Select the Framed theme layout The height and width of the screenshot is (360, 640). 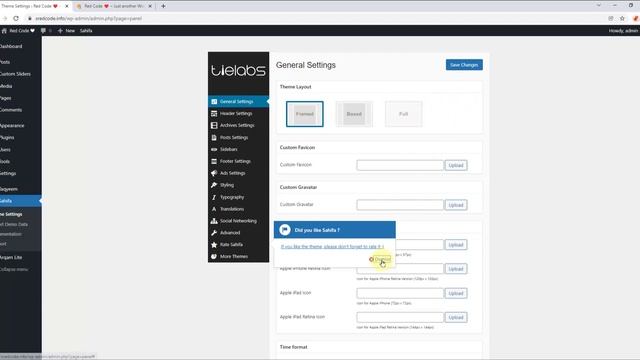pyautogui.click(x=305, y=114)
